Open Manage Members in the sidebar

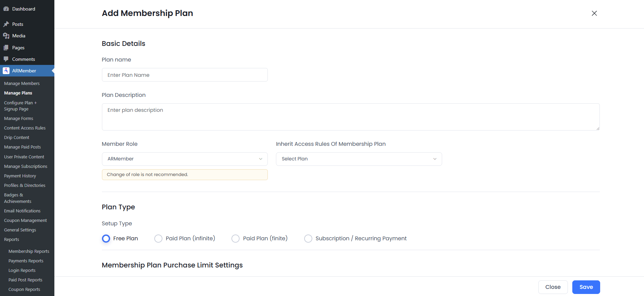click(x=22, y=84)
